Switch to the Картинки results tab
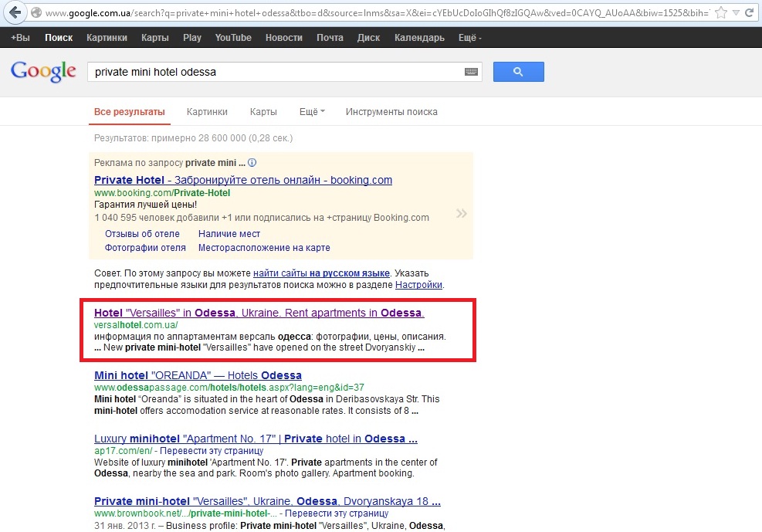The image size is (762, 532). pyautogui.click(x=207, y=112)
